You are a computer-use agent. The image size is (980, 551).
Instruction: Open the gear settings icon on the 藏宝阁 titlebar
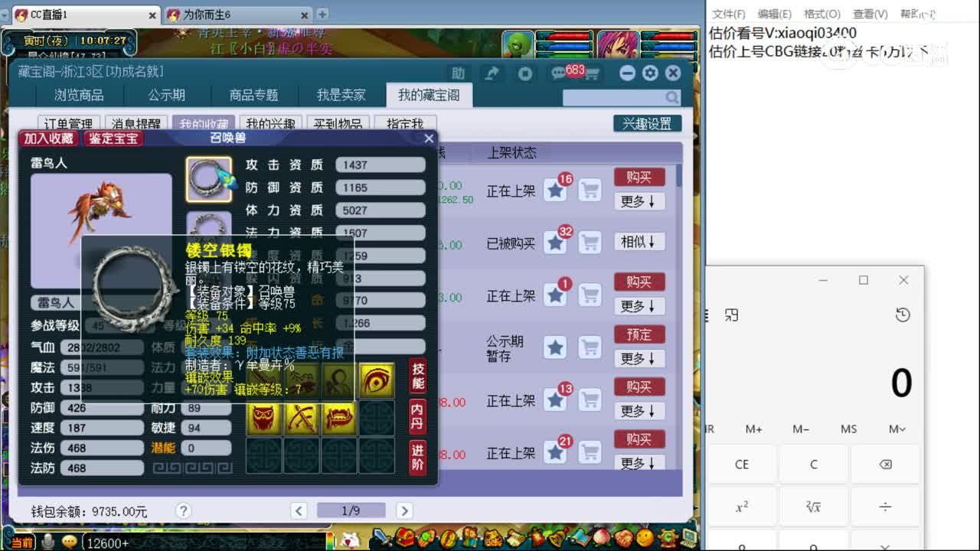(x=649, y=73)
